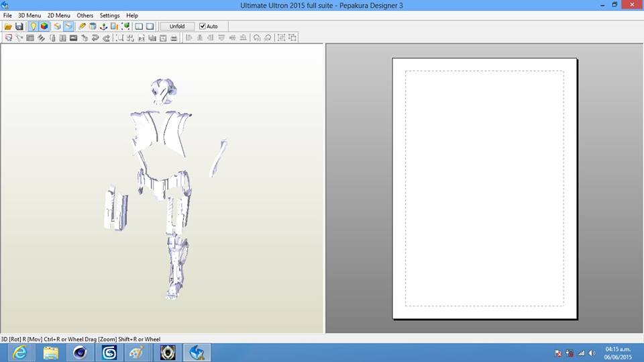Click the dotted selection rectangle tool icon
This screenshot has width=644, height=362.
[x=119, y=38]
